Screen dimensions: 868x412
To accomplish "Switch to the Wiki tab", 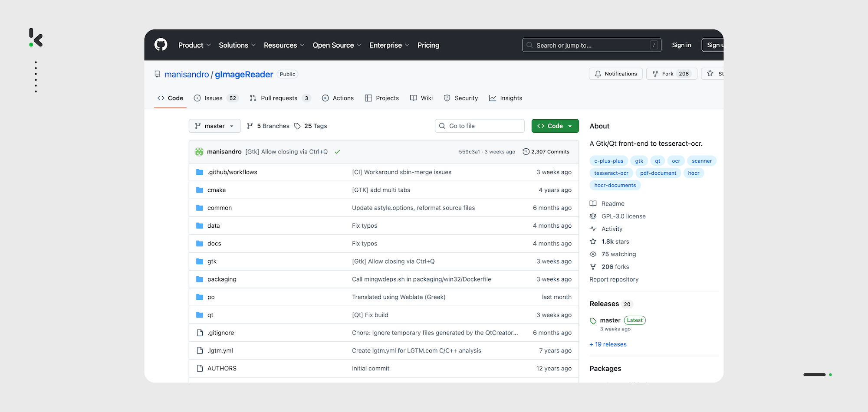I will click(x=421, y=98).
